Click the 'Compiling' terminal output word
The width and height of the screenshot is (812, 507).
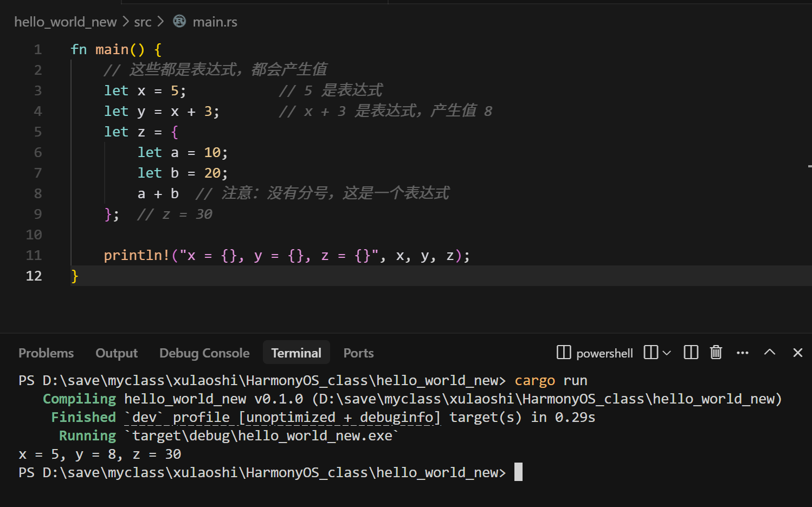pos(79,399)
